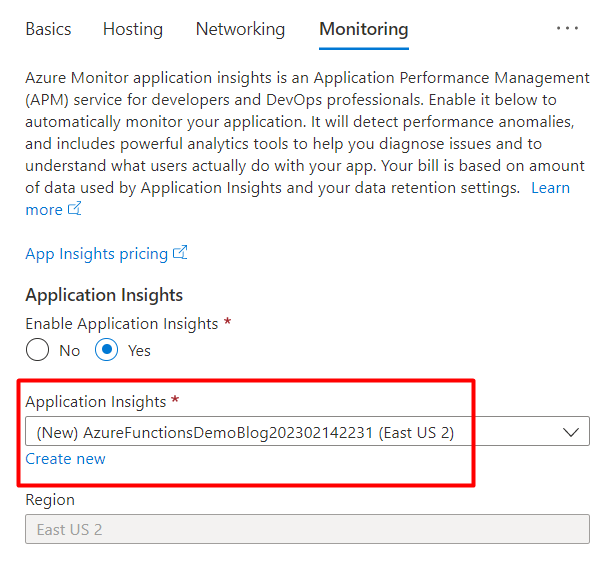Click the Create new link
Screen dimensions: 606x581
pyautogui.click(x=65, y=459)
